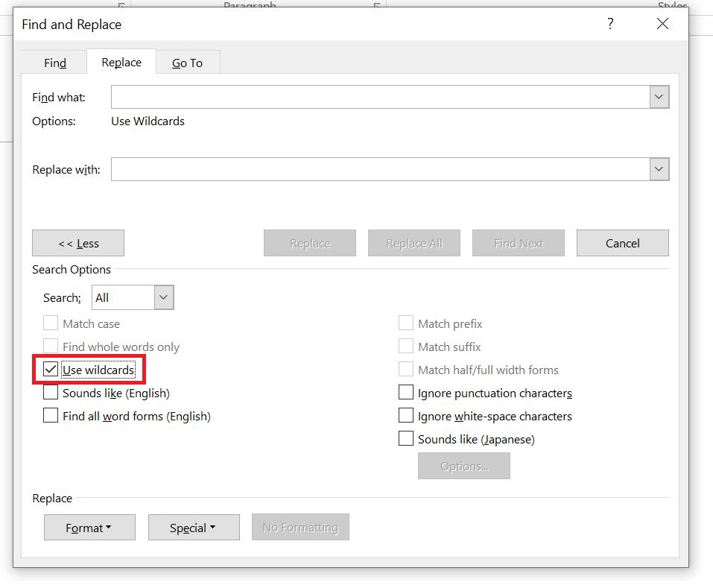This screenshot has height=588, width=713.
Task: Tick Ignore white-space characters checkbox
Action: pyautogui.click(x=406, y=416)
